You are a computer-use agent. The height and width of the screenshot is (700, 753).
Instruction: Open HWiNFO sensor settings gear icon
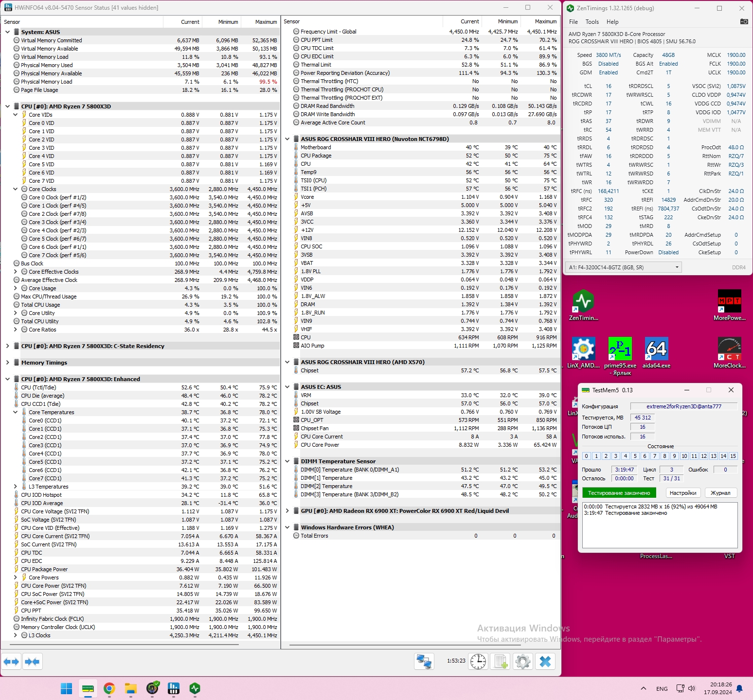[523, 662]
